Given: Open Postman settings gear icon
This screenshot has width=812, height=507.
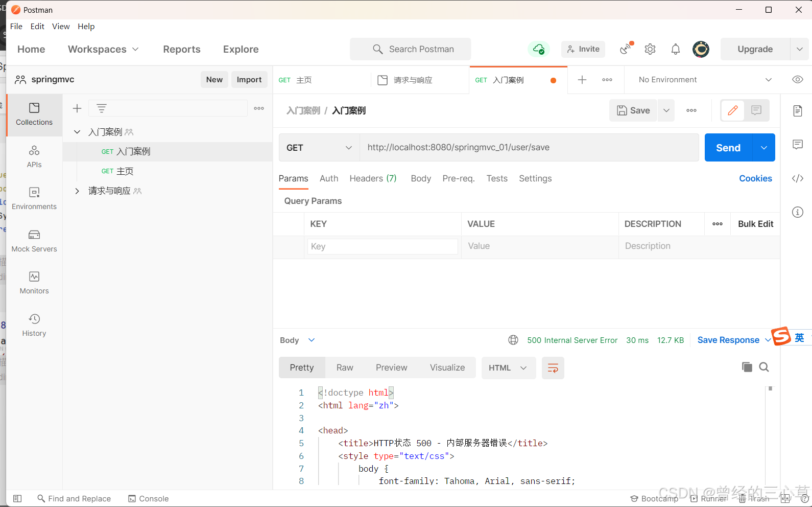Looking at the screenshot, I should (650, 49).
